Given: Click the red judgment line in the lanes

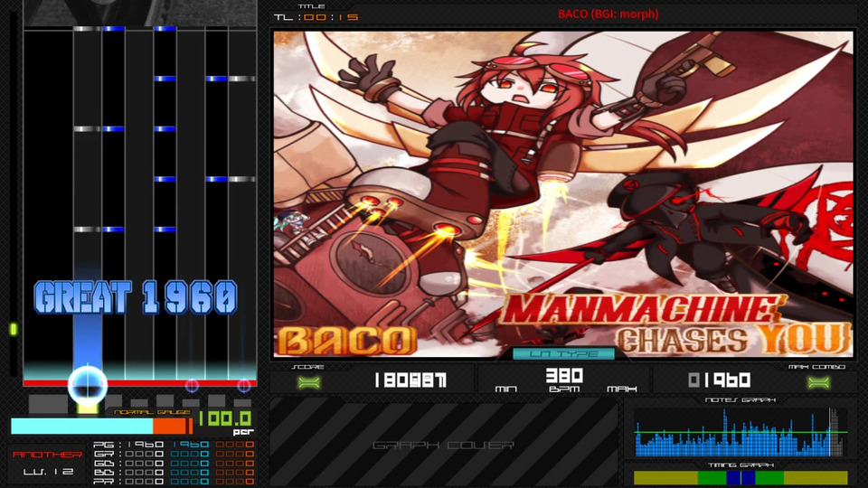Looking at the screenshot, I should (140, 383).
